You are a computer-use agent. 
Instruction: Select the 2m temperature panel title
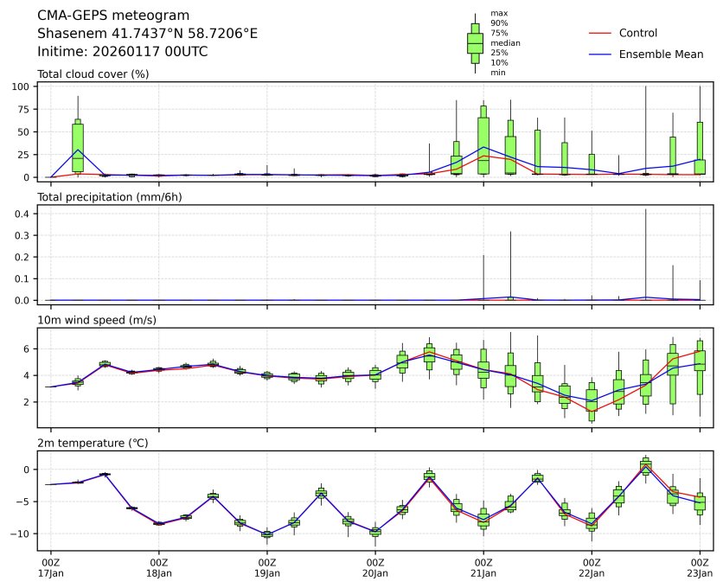[89, 444]
